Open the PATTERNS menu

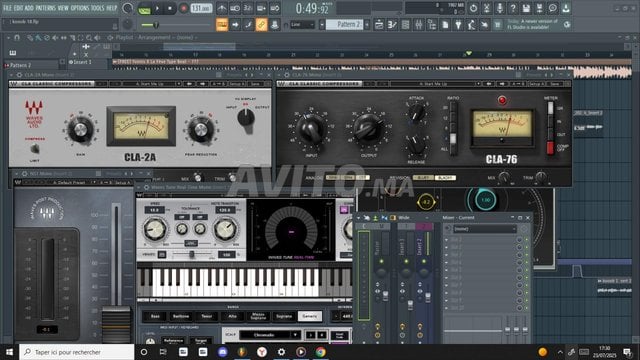[45, 8]
